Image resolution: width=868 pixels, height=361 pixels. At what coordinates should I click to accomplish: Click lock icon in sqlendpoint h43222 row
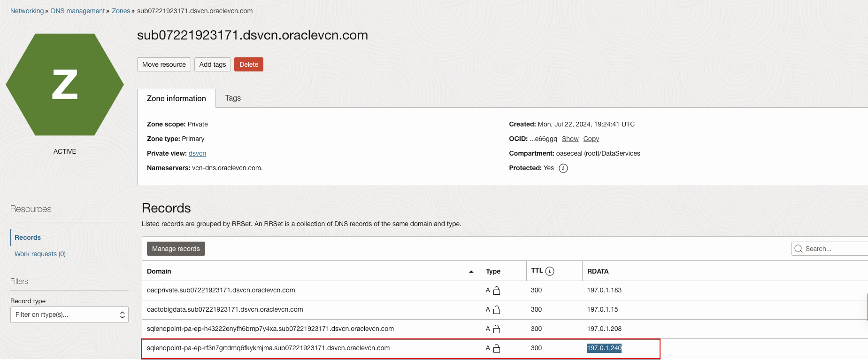(x=497, y=329)
